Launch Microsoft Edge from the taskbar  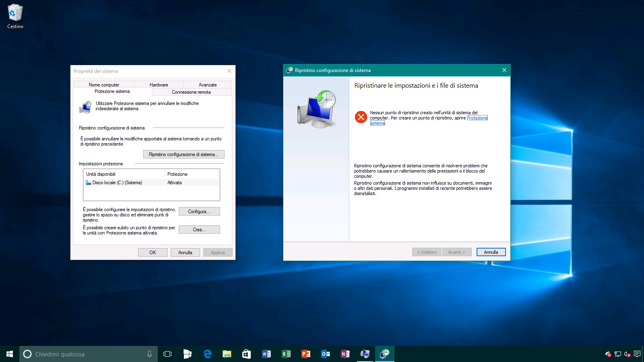[x=207, y=354]
